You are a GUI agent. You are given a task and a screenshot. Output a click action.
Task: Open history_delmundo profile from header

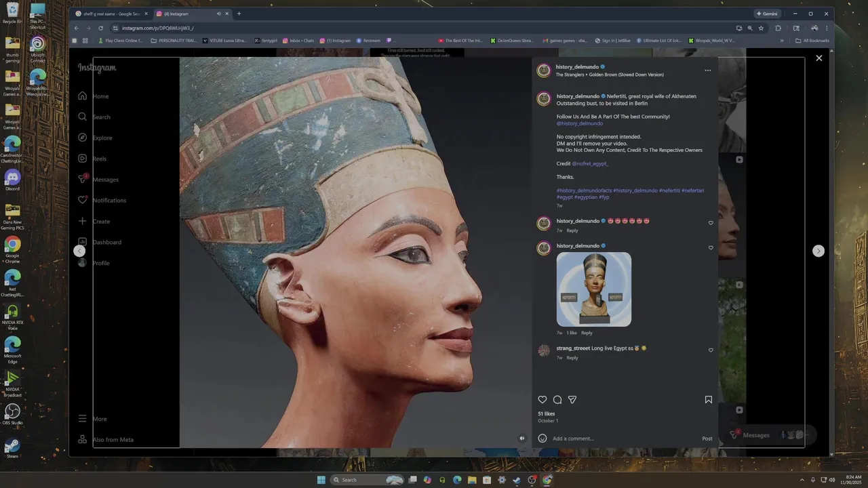[x=577, y=67]
